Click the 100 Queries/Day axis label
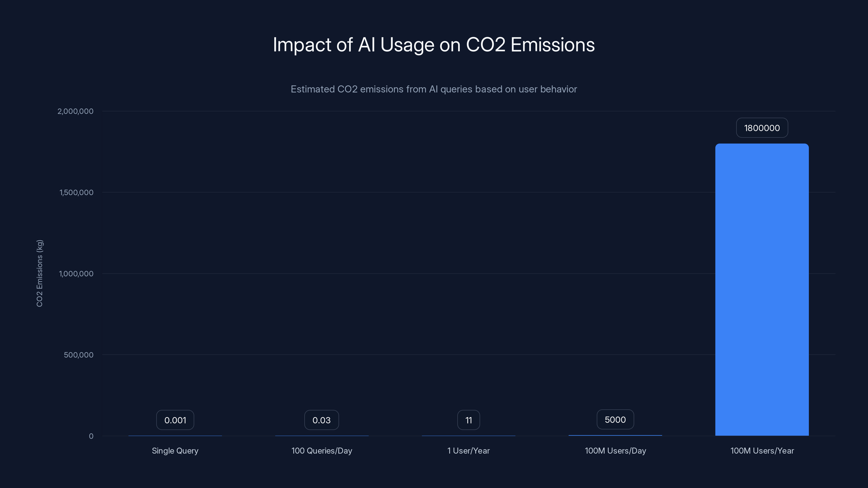Screen dimensions: 868x488 tap(321, 451)
